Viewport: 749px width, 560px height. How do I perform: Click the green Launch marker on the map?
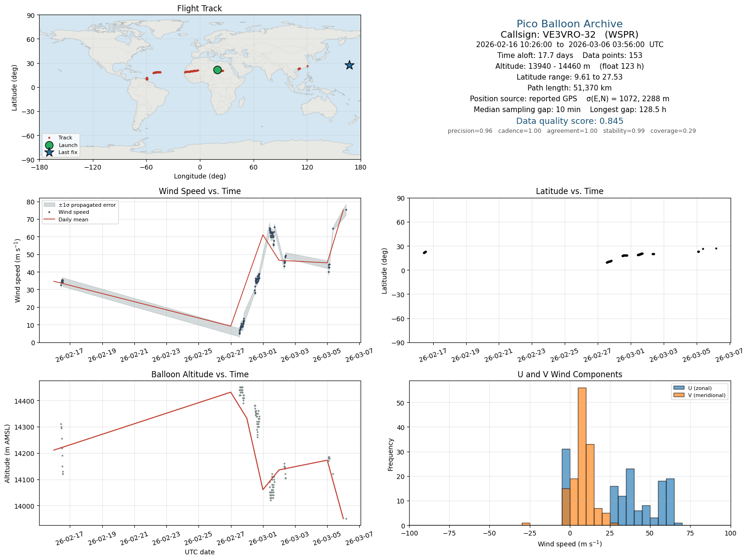click(x=217, y=70)
